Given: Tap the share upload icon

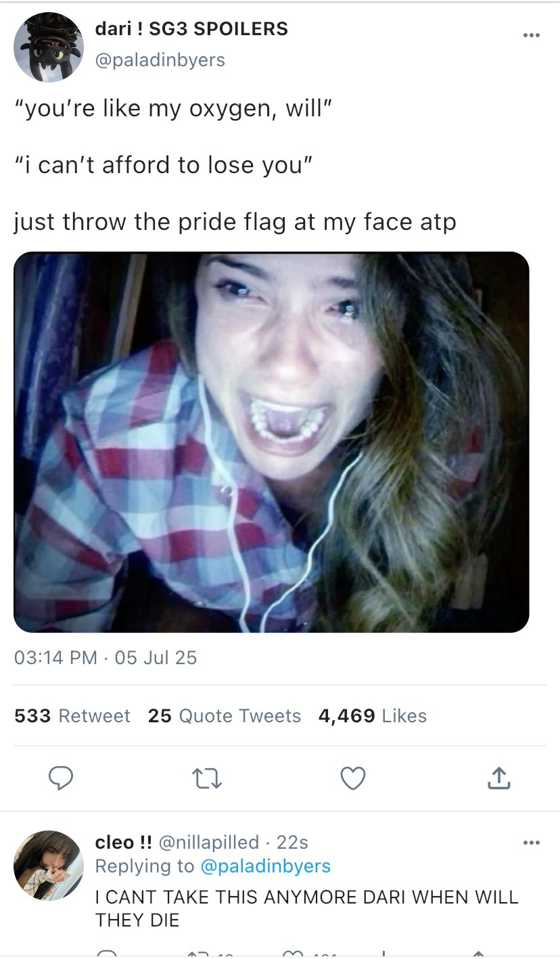Looking at the screenshot, I should tap(498, 779).
